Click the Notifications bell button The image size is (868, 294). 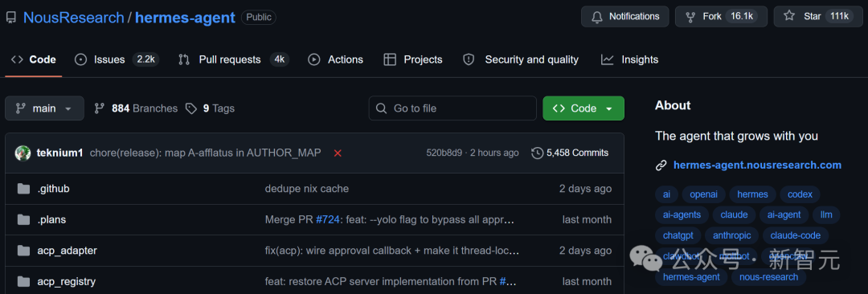(x=624, y=17)
